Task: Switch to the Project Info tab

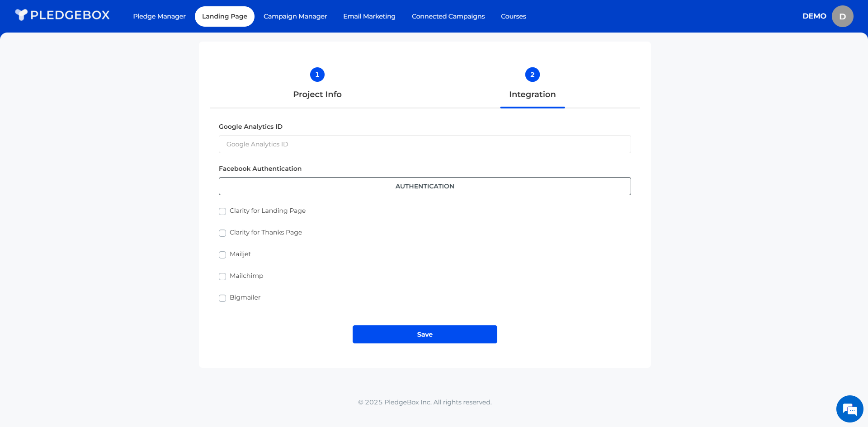Action: pos(317,94)
